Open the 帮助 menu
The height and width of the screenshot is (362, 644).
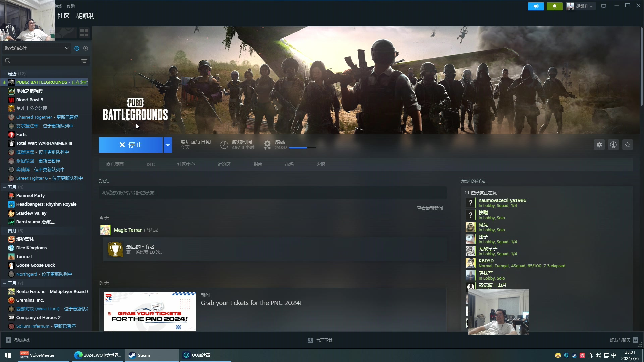point(71,6)
